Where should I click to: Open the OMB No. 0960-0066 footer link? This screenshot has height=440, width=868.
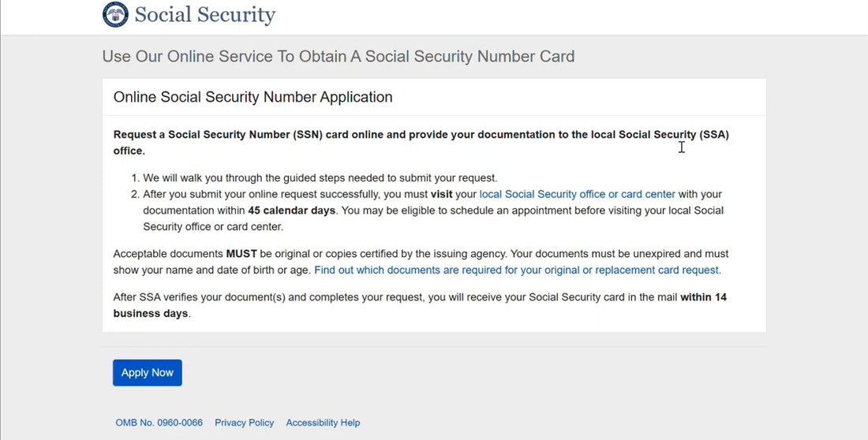click(159, 423)
